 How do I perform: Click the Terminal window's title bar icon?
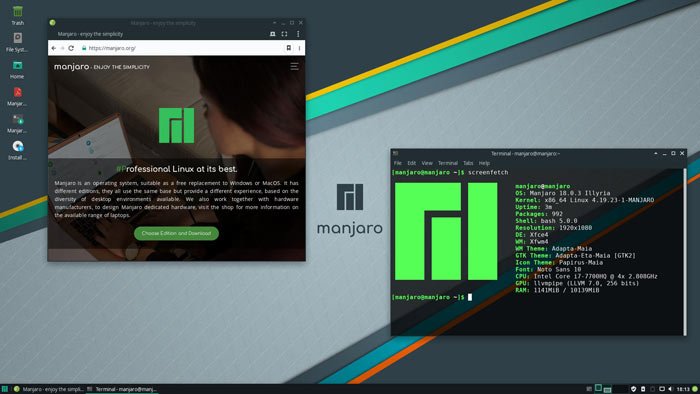tap(395, 153)
